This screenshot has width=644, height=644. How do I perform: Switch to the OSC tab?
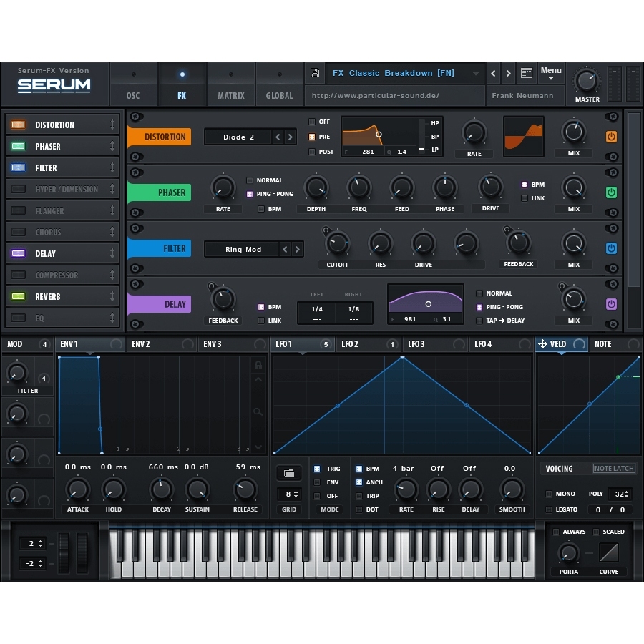click(133, 85)
